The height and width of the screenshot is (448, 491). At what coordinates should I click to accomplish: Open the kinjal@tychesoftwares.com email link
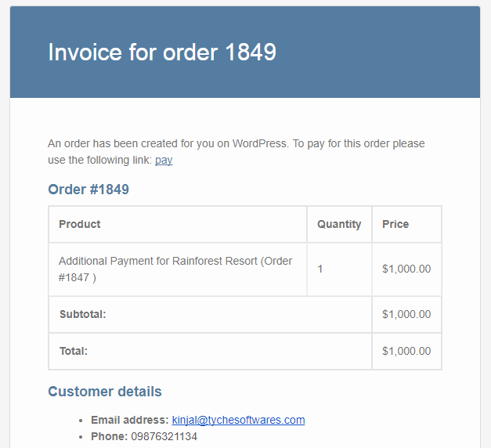[x=238, y=420]
